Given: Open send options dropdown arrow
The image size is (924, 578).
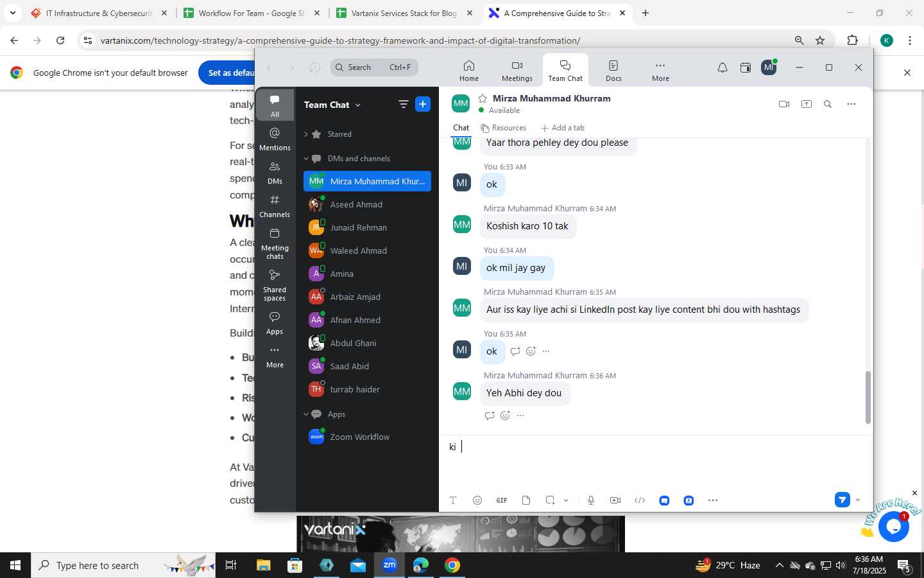Looking at the screenshot, I should click(x=858, y=500).
